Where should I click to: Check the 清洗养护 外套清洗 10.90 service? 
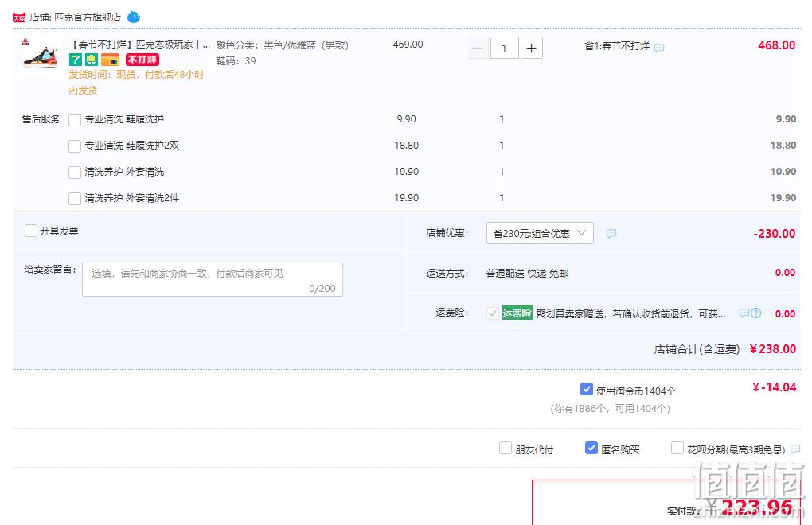[75, 173]
